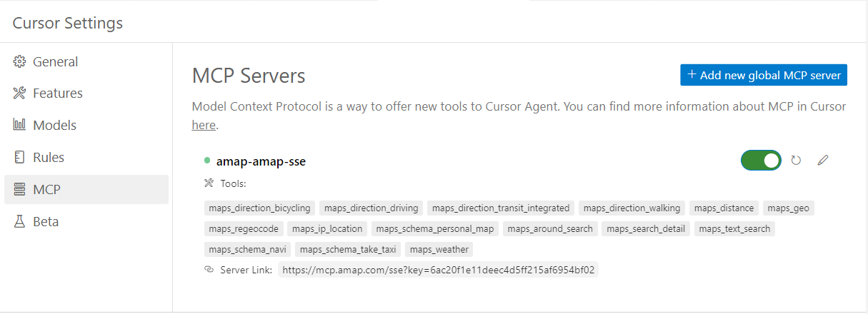Click the maps_weather tool tag
Image resolution: width=868 pixels, height=314 pixels.
pos(439,250)
